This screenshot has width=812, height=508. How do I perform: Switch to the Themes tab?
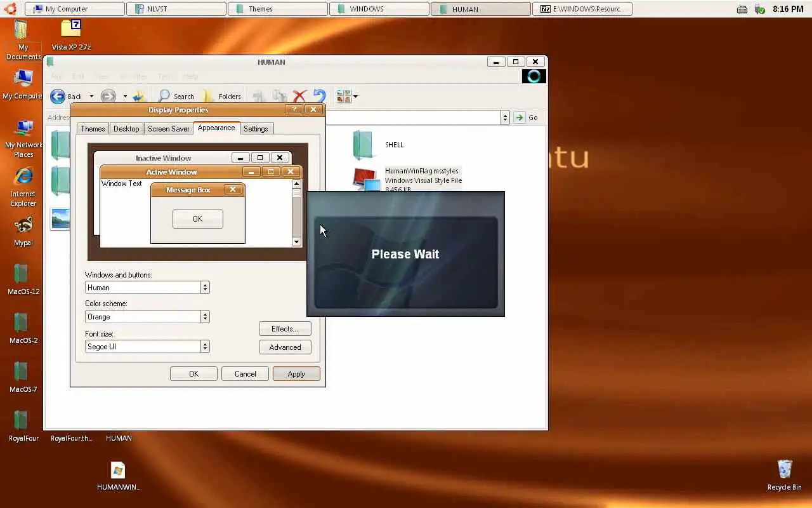click(x=93, y=129)
